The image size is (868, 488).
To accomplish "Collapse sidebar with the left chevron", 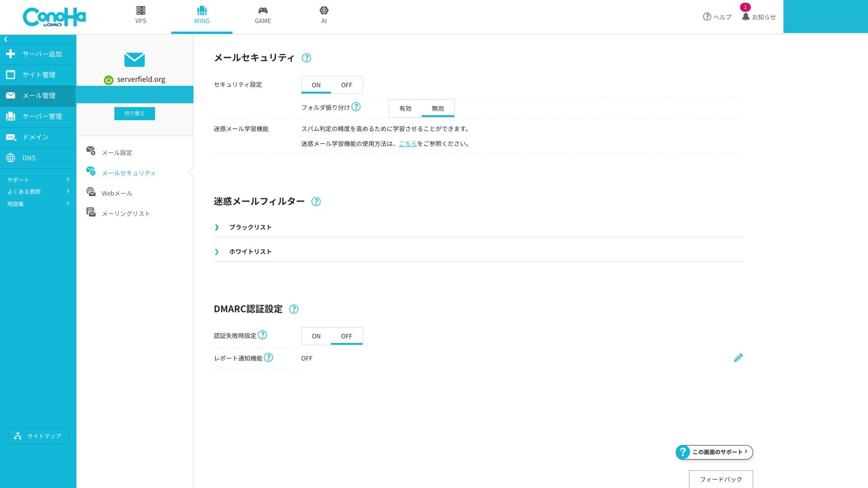I will 6,39.
